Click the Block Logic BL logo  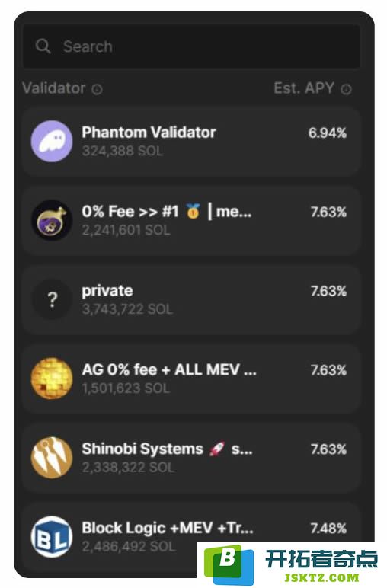tap(51, 537)
